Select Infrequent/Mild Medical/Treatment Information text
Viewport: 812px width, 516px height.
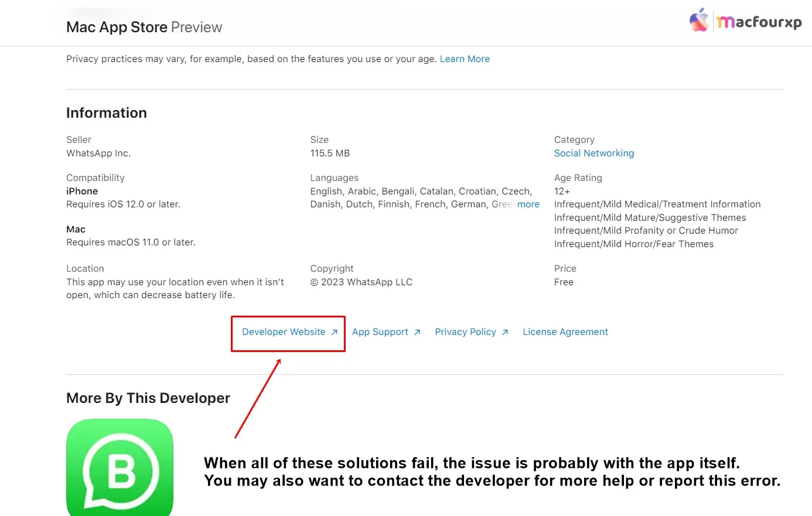[657, 204]
